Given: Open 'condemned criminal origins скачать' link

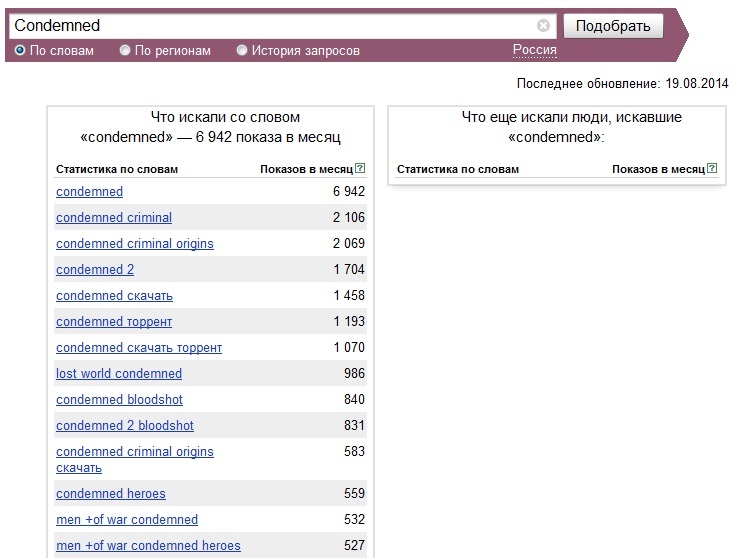Looking at the screenshot, I should 135,459.
